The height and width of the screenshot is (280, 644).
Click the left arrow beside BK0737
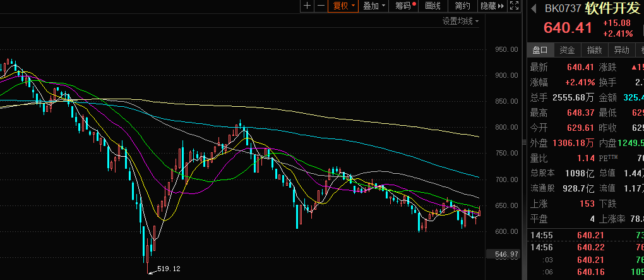[x=533, y=9]
